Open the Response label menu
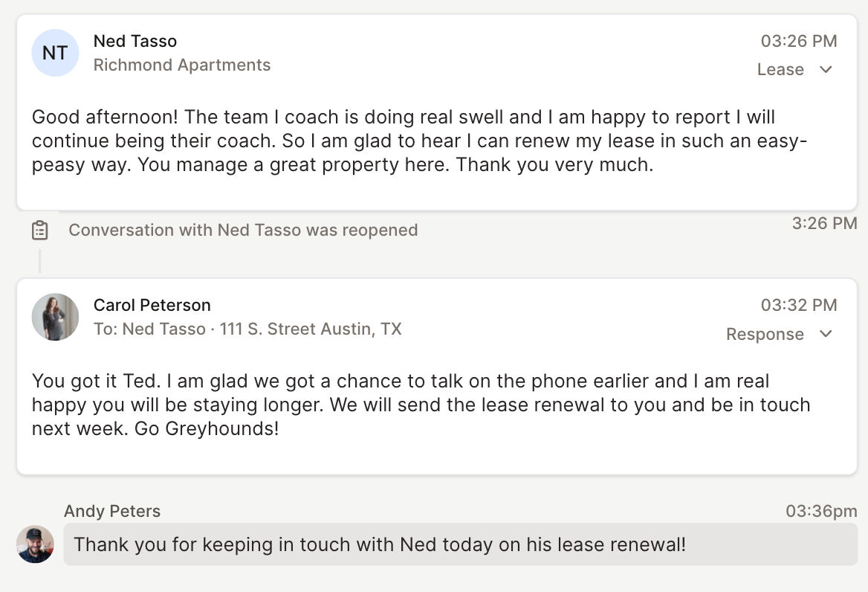 pos(765,334)
